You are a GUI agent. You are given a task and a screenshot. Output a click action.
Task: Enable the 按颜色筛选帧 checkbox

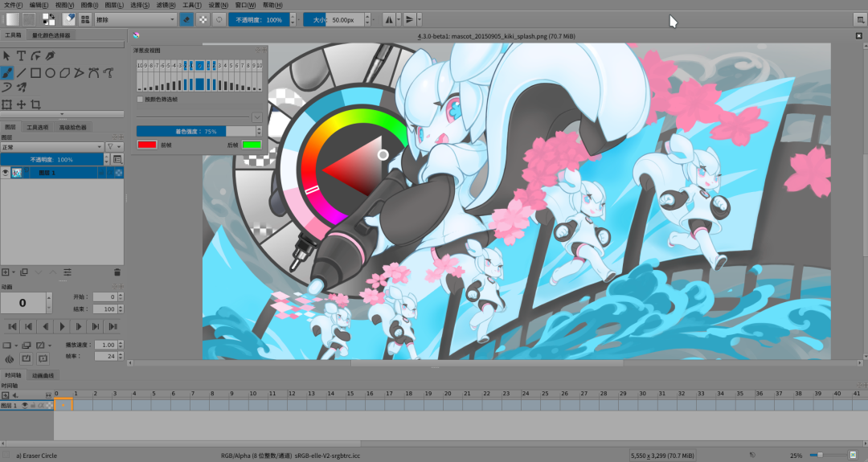click(x=140, y=99)
